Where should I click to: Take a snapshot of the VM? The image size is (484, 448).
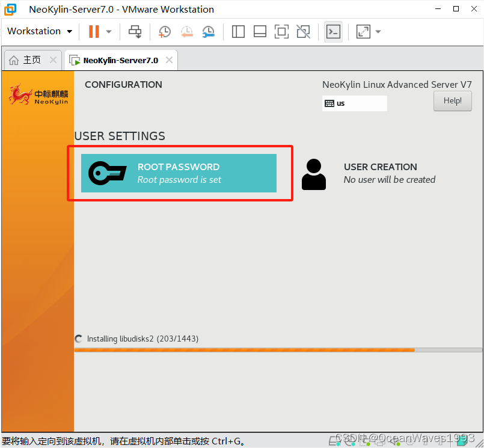165,31
